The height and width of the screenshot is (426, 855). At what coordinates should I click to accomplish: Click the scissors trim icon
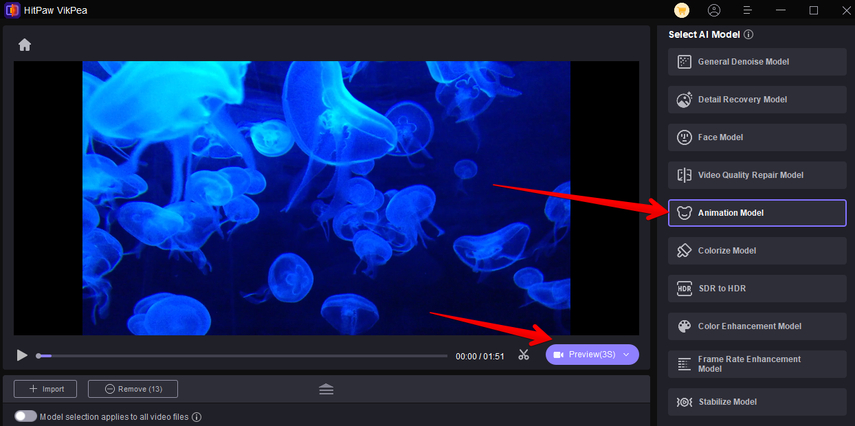point(523,355)
